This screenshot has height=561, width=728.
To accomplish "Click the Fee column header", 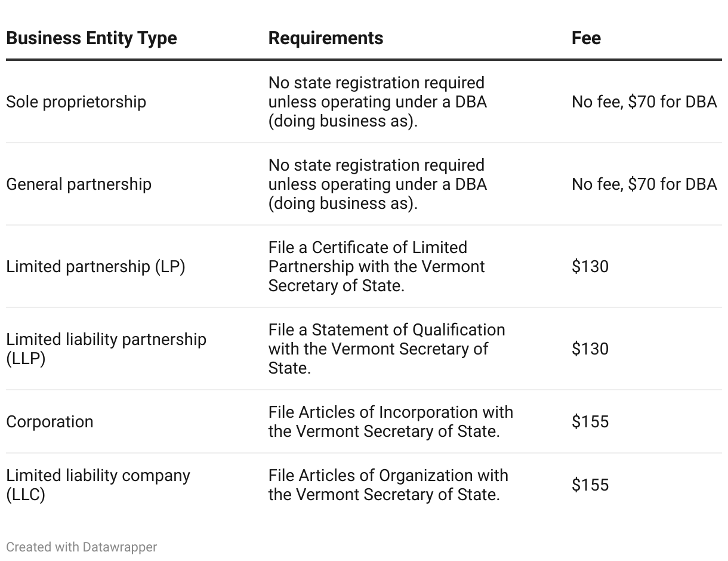I will coord(586,38).
